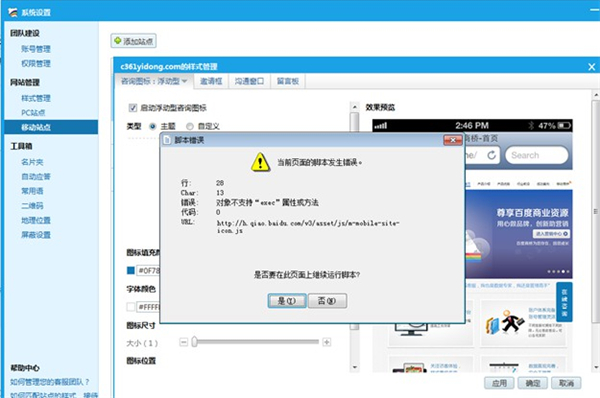The image size is (600, 398).
Task: Click the blue icon fill color swatch
Action: click(x=130, y=271)
